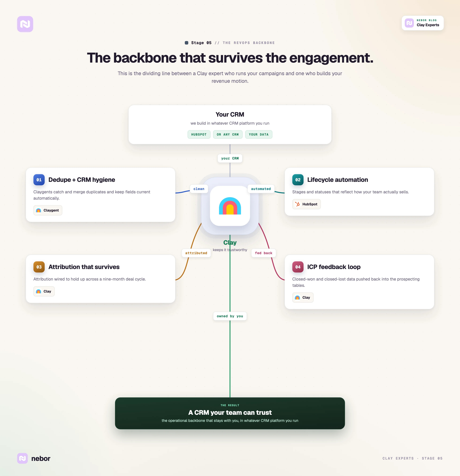The image size is (460, 476).
Task: Click the 'Lifecycle automation' heading
Action: [x=337, y=180]
